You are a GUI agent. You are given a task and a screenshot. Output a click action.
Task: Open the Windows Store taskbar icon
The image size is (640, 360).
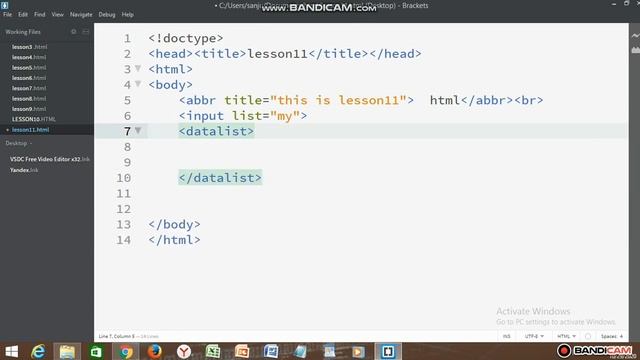[96, 351]
